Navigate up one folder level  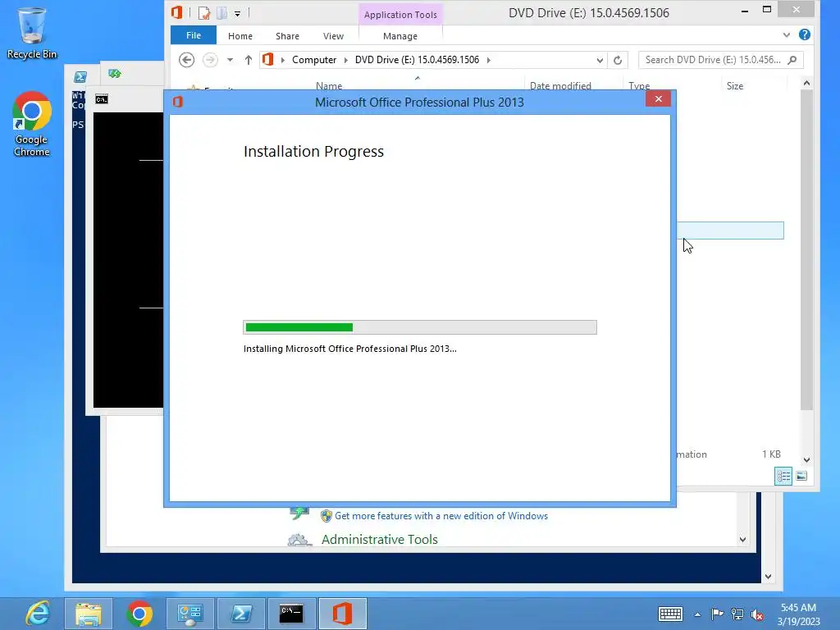coord(248,59)
